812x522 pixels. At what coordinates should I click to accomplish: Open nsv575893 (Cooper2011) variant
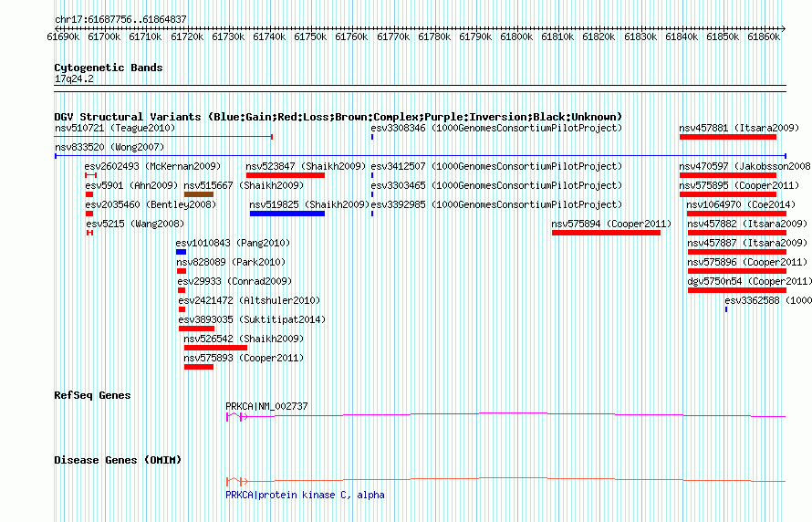point(244,358)
